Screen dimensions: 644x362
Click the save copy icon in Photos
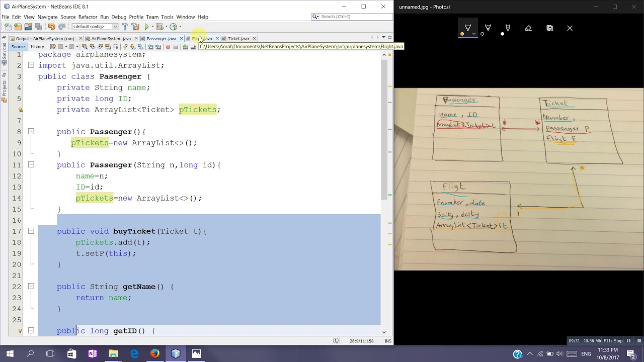pos(549,28)
